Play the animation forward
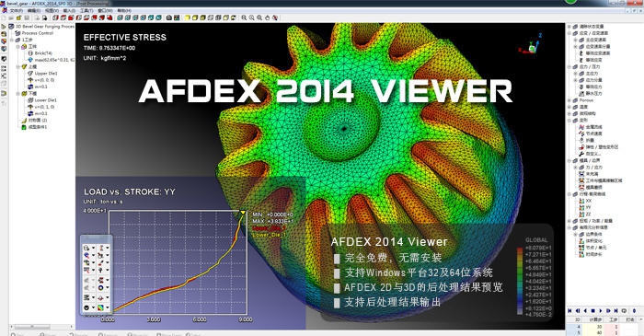This screenshot has width=644, height=336. click(601, 311)
